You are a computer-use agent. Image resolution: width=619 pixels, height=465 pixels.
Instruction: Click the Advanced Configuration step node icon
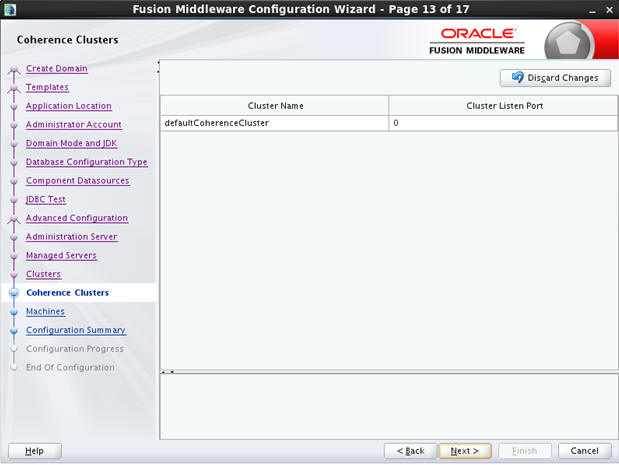14,220
